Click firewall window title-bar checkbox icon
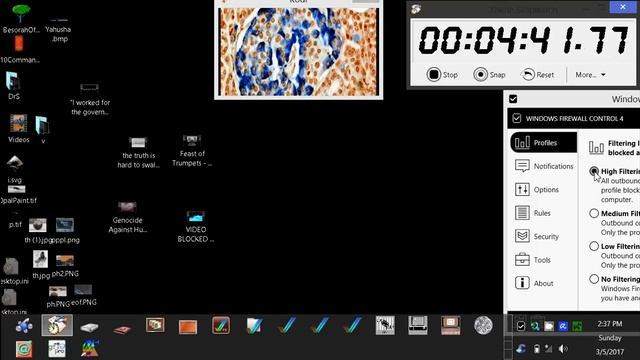640x360 pixels. click(513, 99)
